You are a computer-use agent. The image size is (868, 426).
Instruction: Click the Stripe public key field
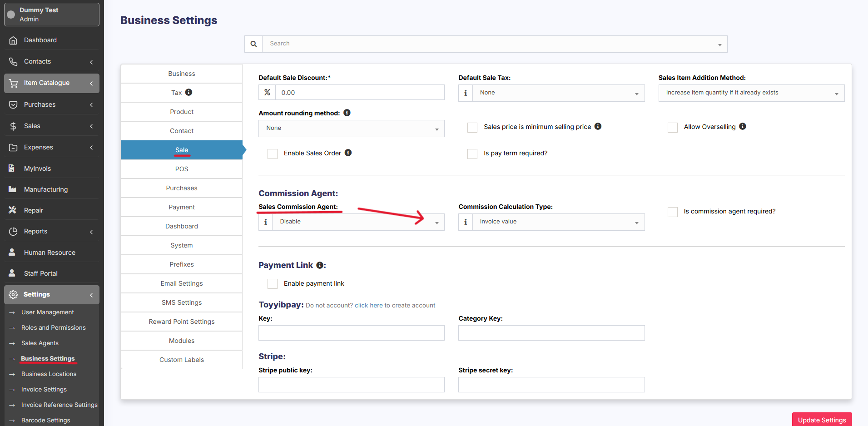[351, 385]
